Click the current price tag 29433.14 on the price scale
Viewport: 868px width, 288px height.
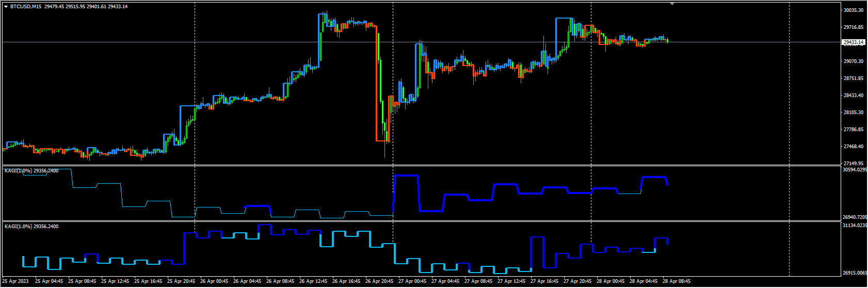coord(854,42)
